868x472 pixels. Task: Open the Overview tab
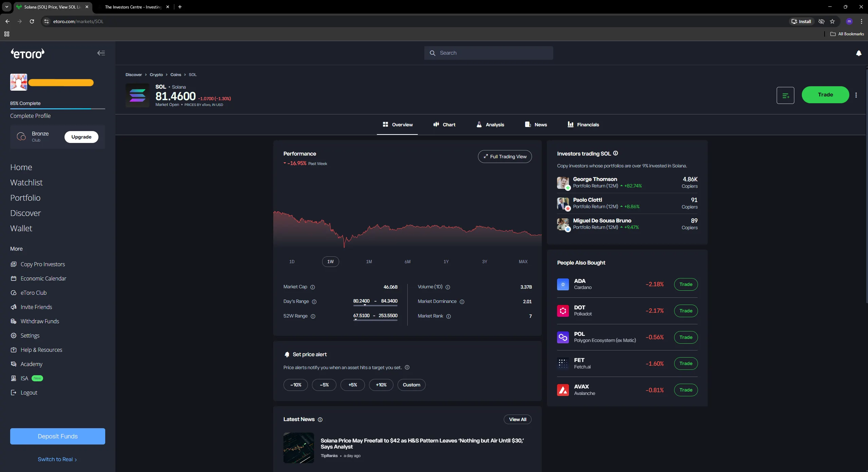click(x=397, y=125)
